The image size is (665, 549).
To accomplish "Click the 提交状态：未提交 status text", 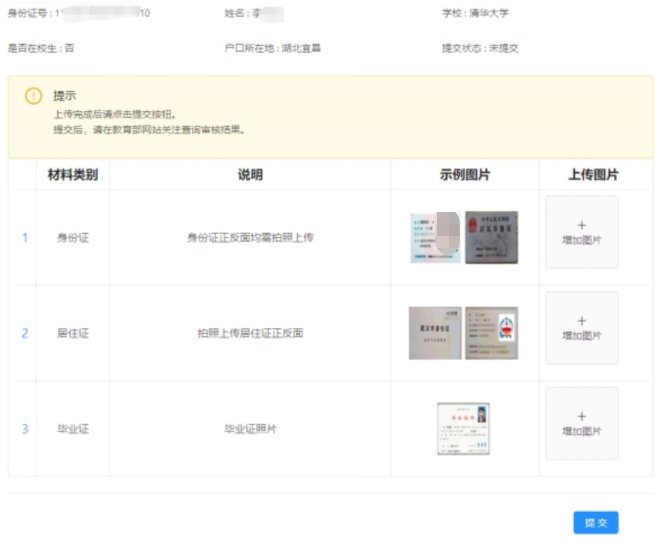I will pos(479,47).
